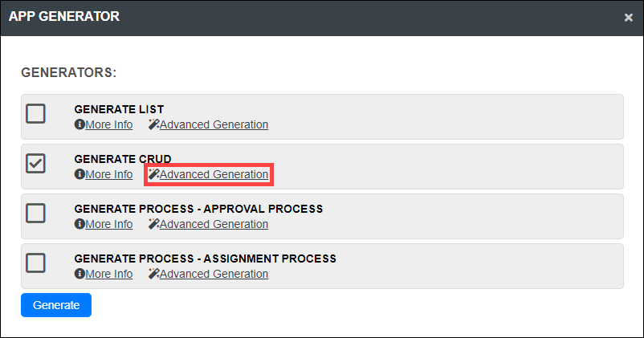Open More Info for Assignment Process
The height and width of the screenshot is (338, 644).
(x=108, y=275)
